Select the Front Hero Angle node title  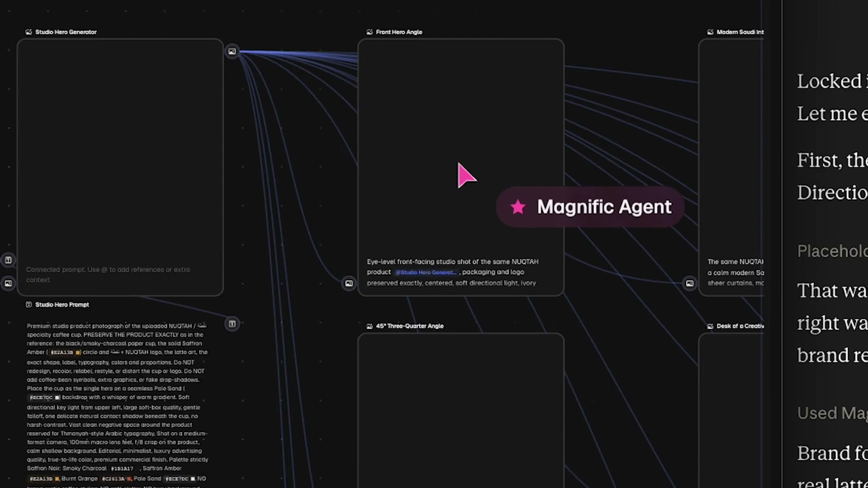tap(399, 32)
